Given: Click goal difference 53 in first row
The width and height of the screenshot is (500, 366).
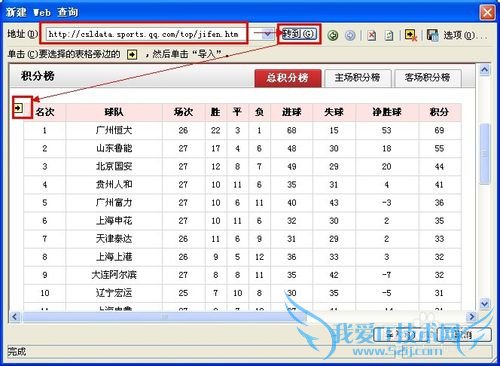Looking at the screenshot, I should (x=387, y=130).
